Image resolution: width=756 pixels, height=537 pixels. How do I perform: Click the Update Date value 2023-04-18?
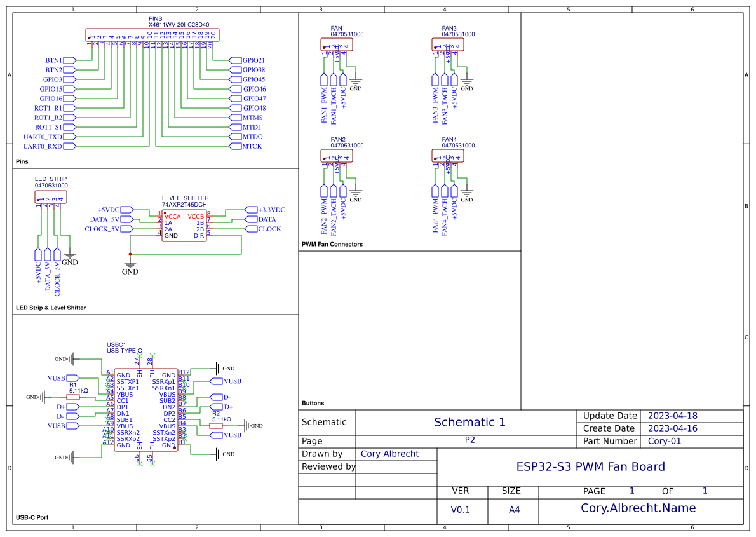click(673, 416)
